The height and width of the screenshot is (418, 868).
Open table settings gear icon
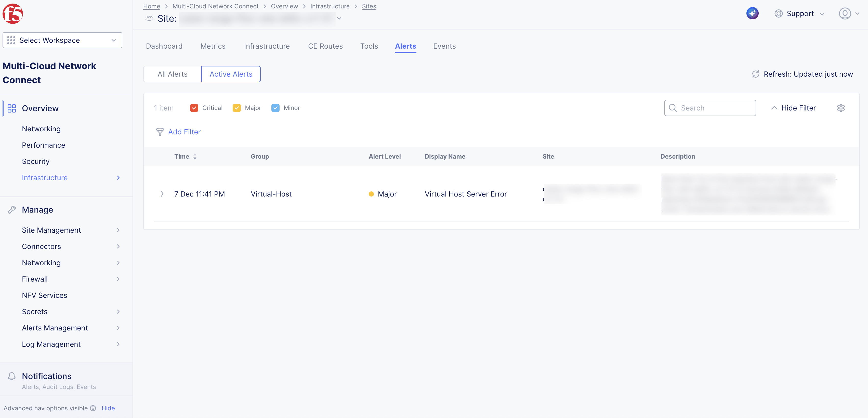[841, 108]
